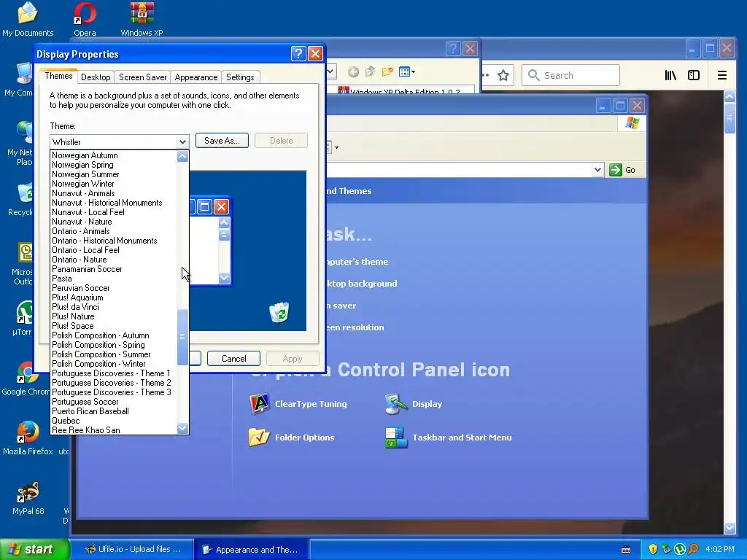The image size is (747, 560).
Task: Open the Windows XP WinRAR archive icon
Action: (x=142, y=19)
